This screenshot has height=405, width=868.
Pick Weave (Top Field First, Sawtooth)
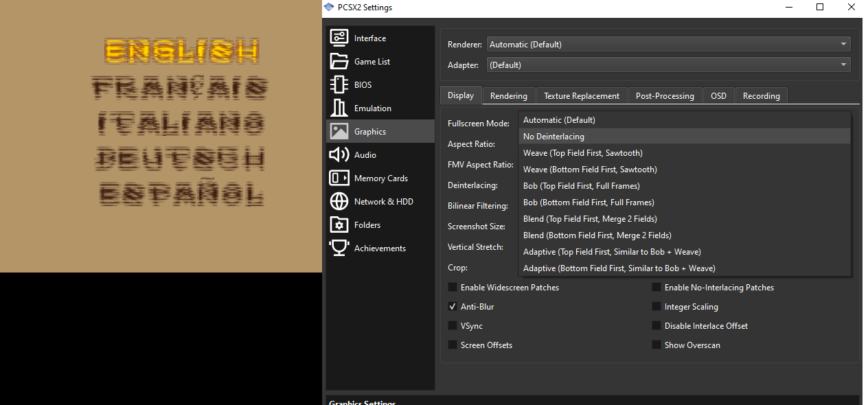[685, 153]
